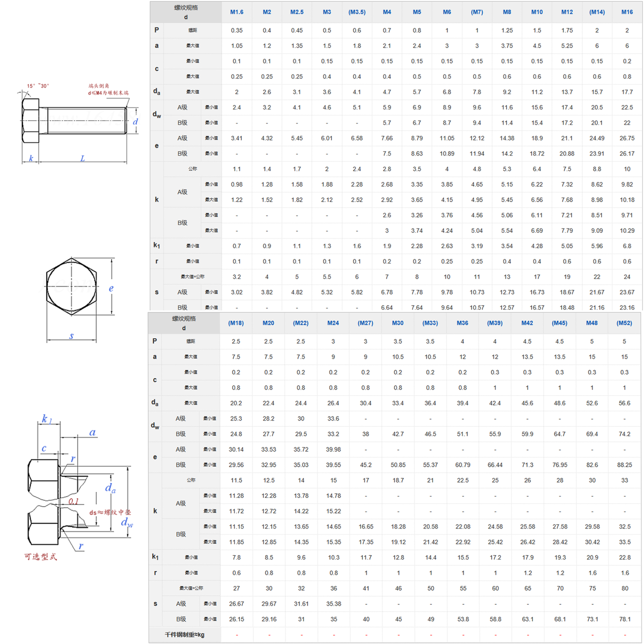Select cell value 39.98 under M24
This screenshot has width=644, height=644.
tap(333, 450)
